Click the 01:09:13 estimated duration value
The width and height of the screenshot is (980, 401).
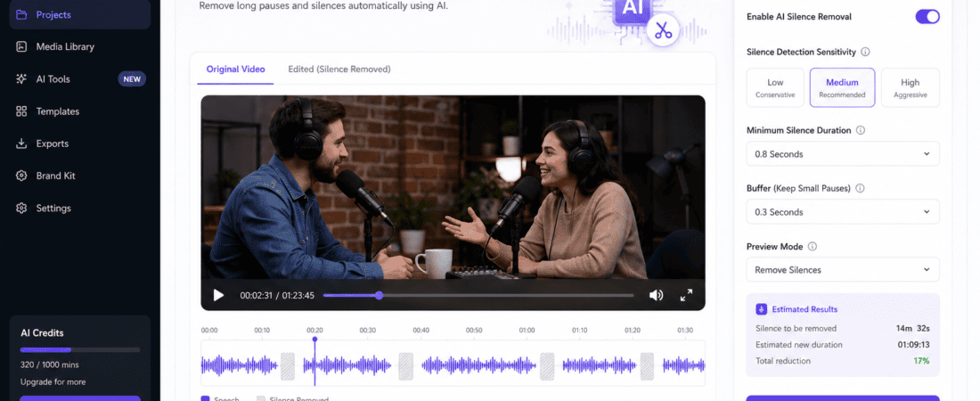point(914,345)
